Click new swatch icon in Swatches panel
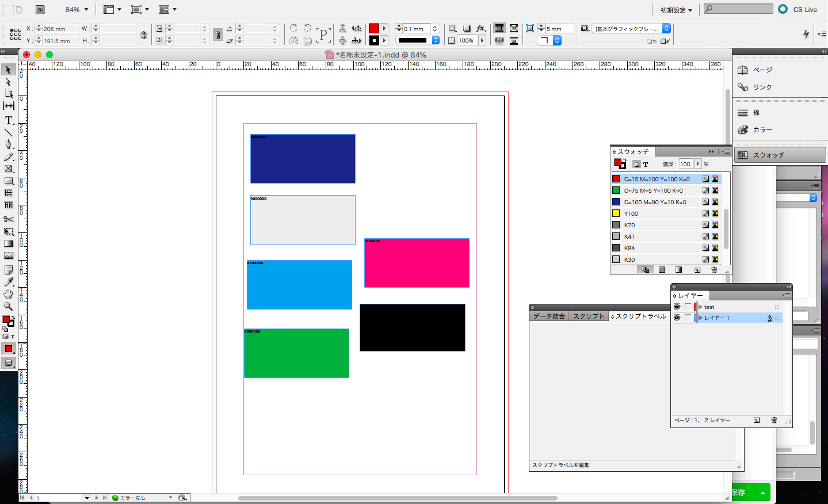Screen dimensions: 828x504 (x=697, y=270)
